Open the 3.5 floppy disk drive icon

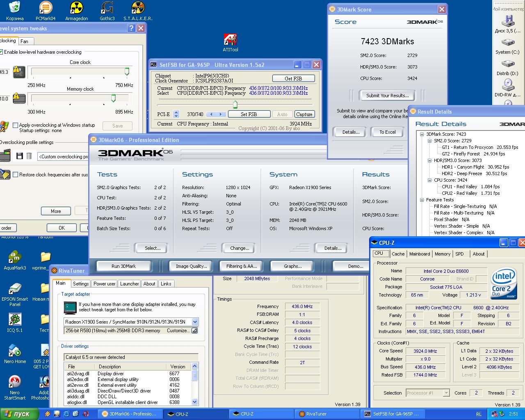508,24
